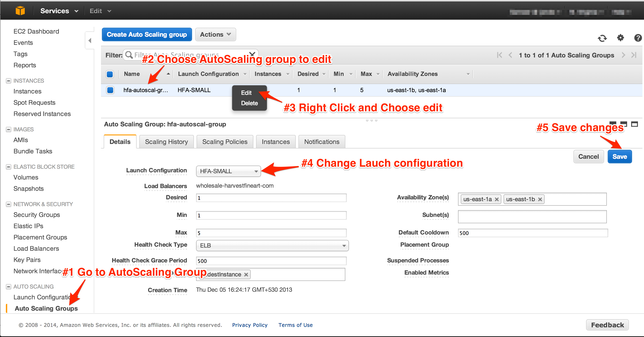Click the Default Cooldown input field
644x337 pixels.
[x=533, y=233]
